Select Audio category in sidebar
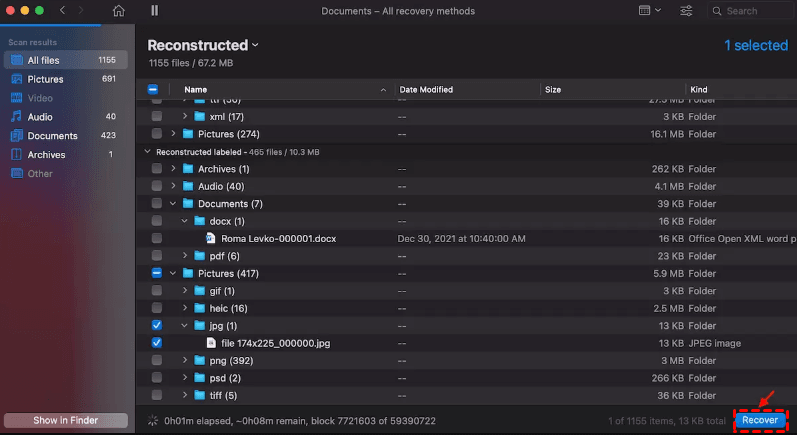The image size is (797, 435). pos(40,117)
